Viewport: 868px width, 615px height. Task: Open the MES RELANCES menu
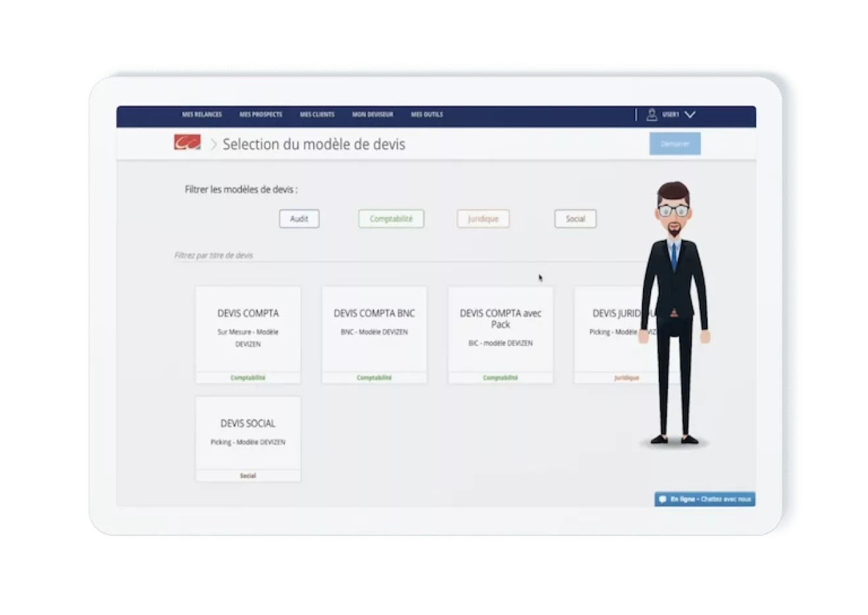(x=202, y=114)
